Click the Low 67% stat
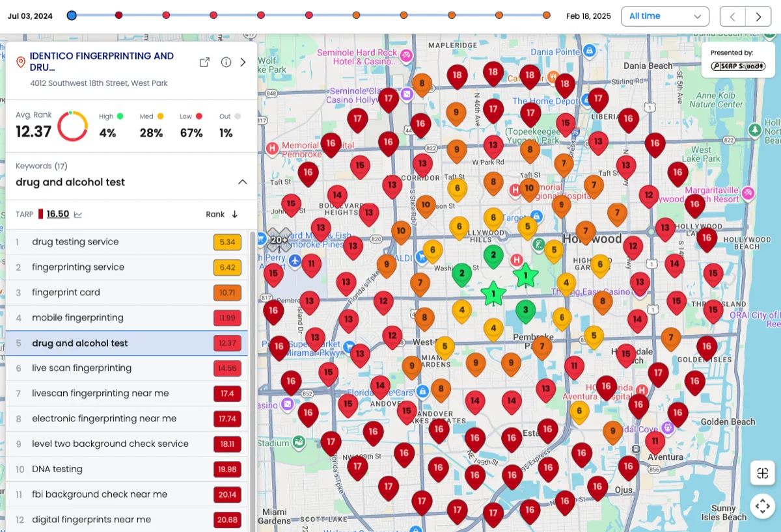Screen dimensions: 781x532 coord(191,125)
